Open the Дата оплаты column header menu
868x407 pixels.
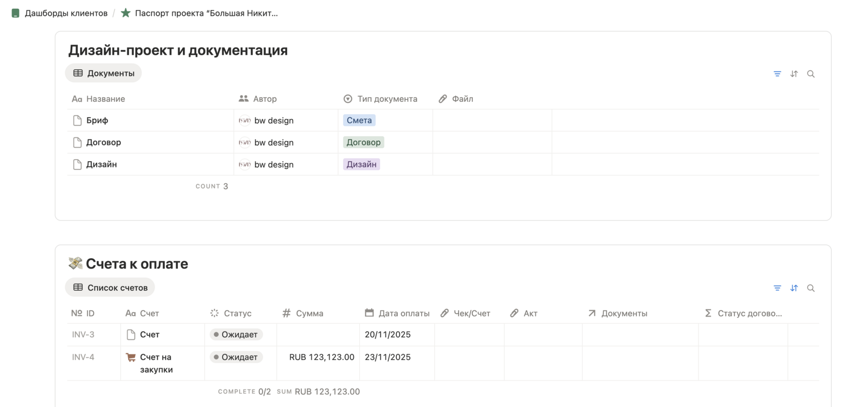click(403, 314)
